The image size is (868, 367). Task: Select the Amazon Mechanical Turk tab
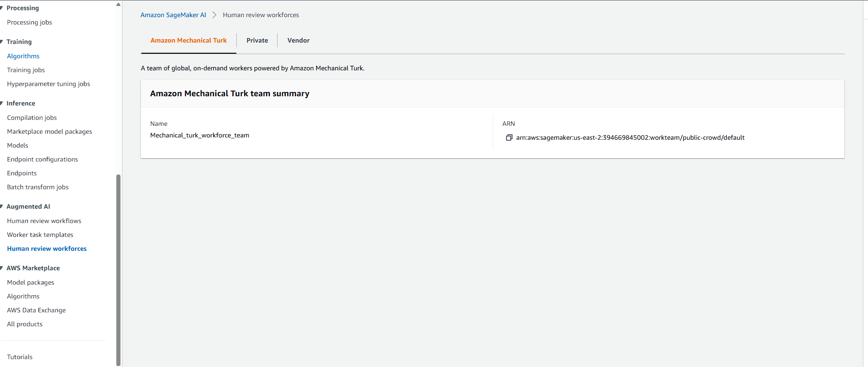point(189,40)
